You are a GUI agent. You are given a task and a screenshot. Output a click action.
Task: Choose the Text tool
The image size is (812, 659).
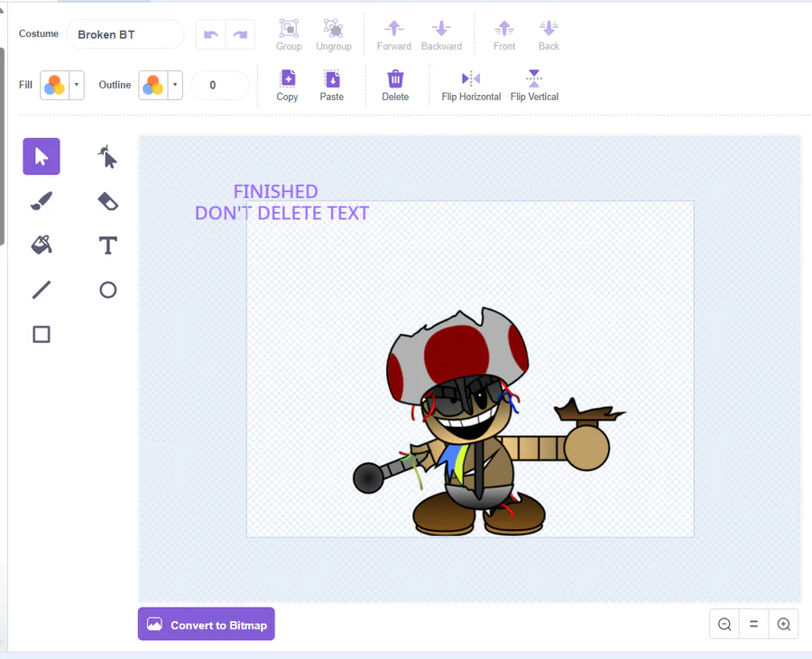107,245
